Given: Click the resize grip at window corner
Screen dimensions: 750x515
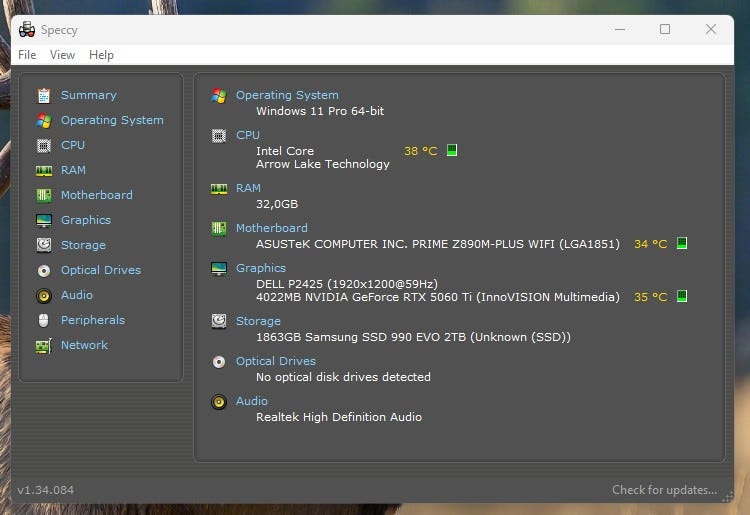Looking at the screenshot, I should click(728, 497).
